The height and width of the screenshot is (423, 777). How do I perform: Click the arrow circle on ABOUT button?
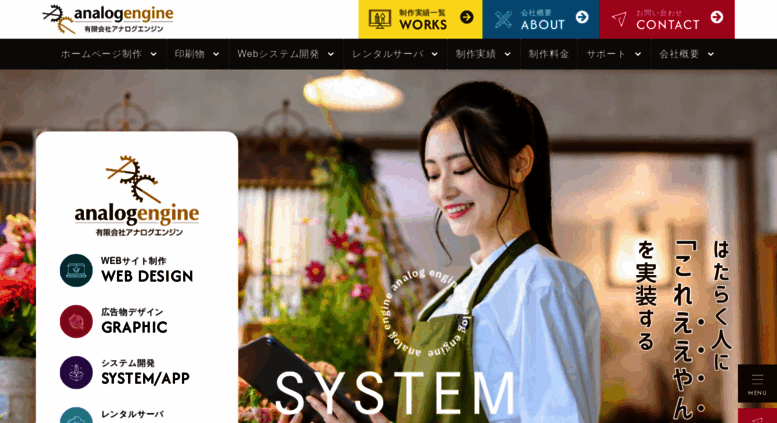(582, 17)
